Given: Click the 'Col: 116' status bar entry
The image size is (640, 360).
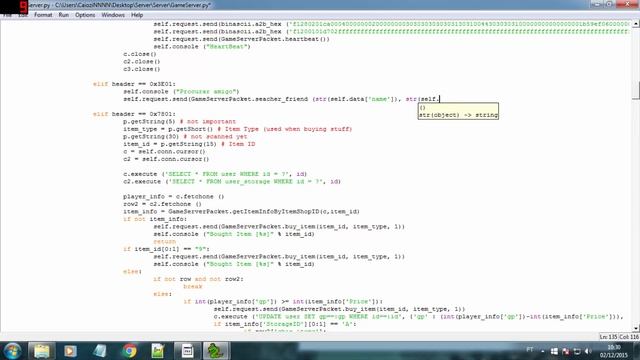Looking at the screenshot, I should 629,337.
